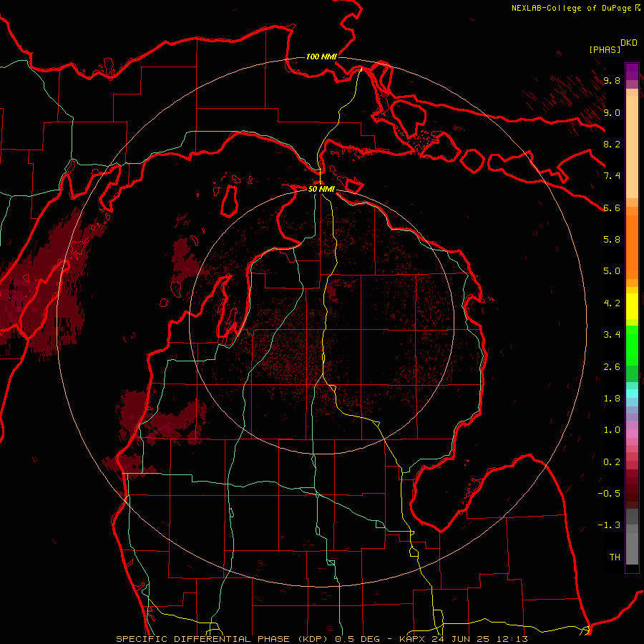This screenshot has height=644, width=644.
Task: Click the 1.0 value on color scale
Action: coord(612,430)
